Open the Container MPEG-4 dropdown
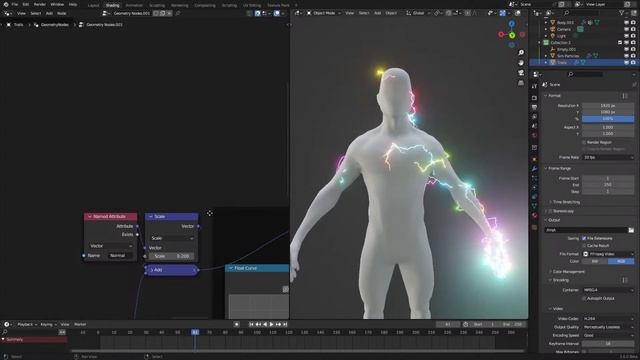 608,290
